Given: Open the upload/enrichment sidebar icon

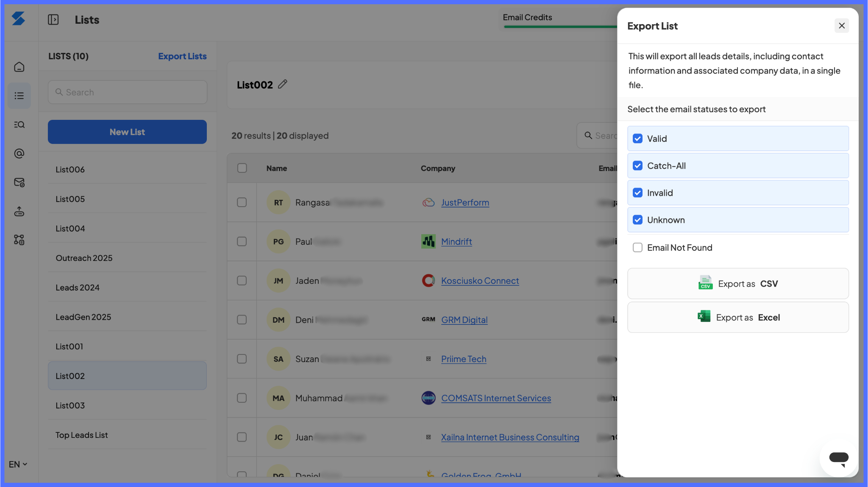Looking at the screenshot, I should tap(19, 211).
